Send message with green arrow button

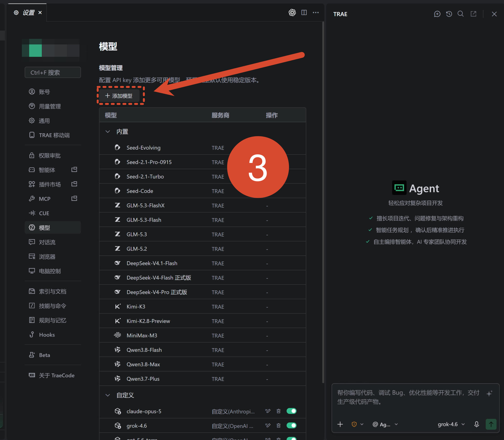(491, 424)
